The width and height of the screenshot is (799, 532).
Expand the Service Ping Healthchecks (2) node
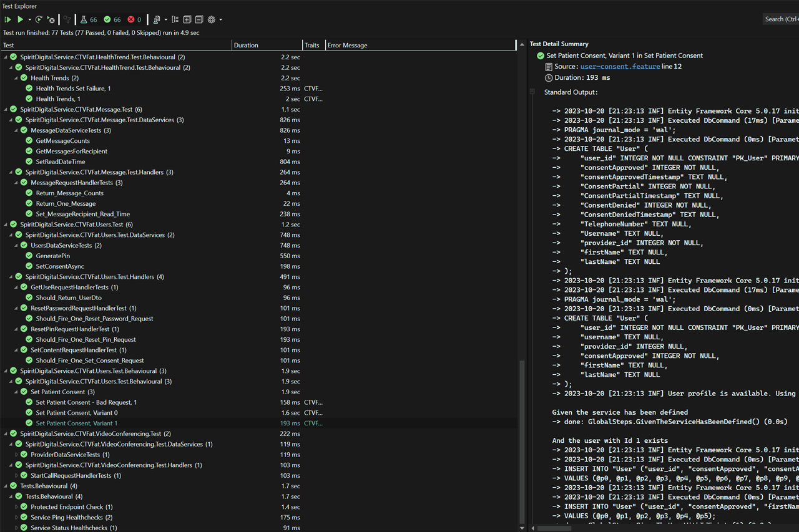click(17, 517)
